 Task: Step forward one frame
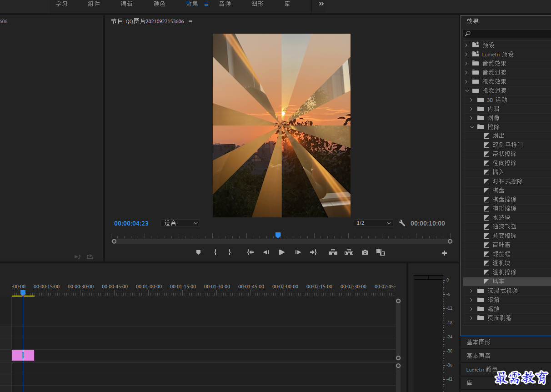298,252
